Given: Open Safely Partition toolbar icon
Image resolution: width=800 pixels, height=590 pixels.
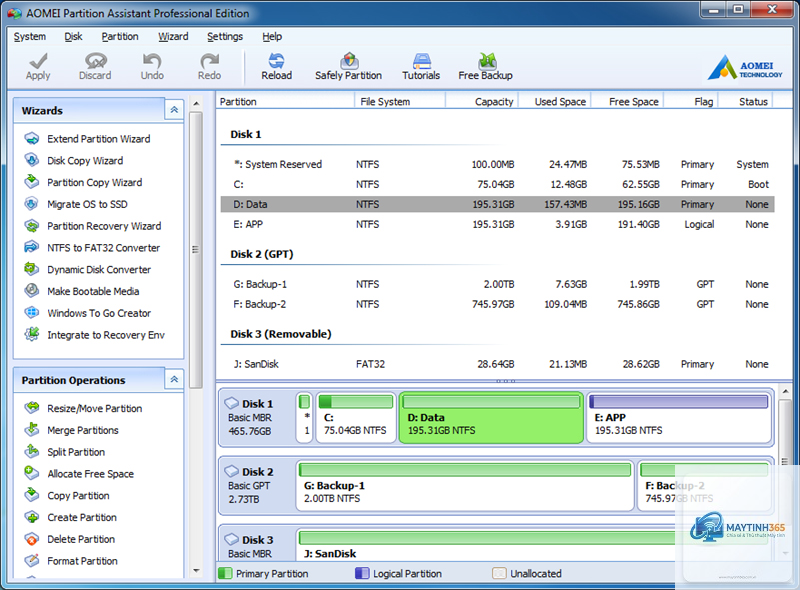Looking at the screenshot, I should click(x=349, y=61).
